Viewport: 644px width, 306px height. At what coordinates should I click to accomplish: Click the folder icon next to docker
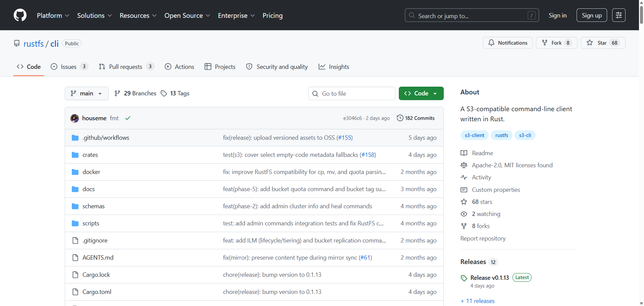point(75,172)
